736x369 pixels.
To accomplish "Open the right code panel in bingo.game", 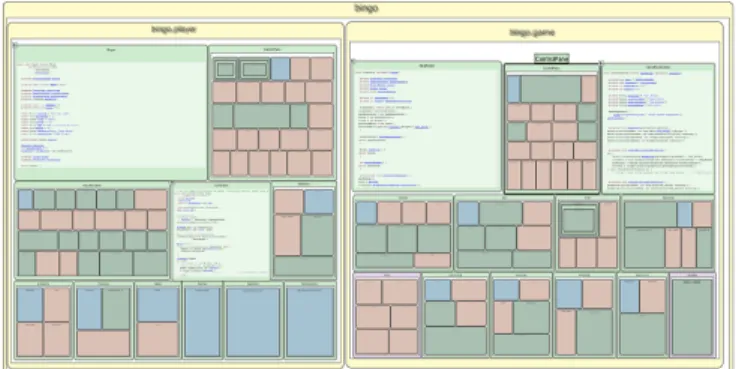I will (658, 128).
